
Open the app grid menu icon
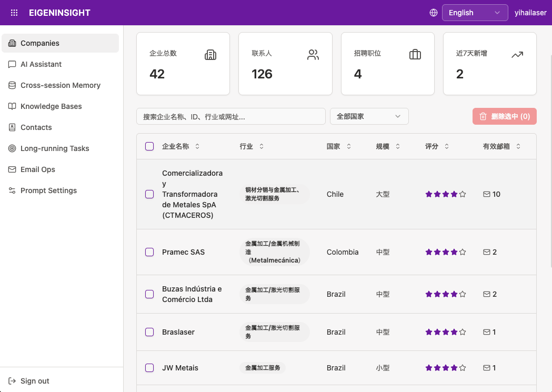(x=14, y=13)
